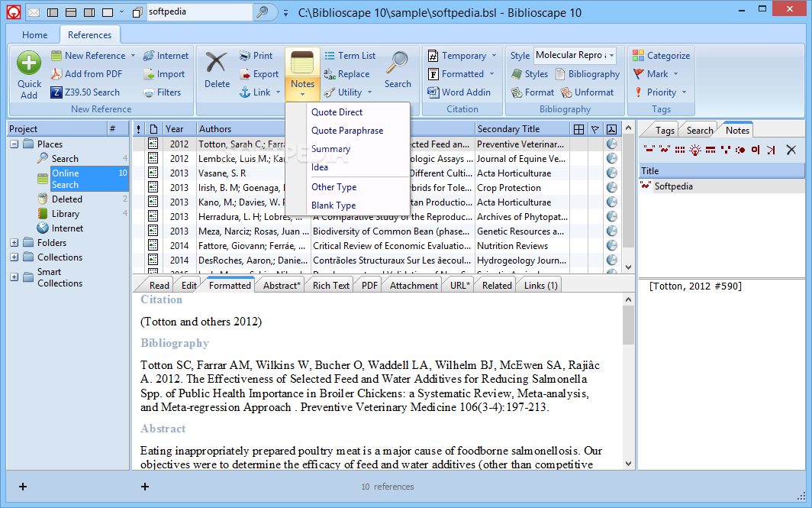Click the Year column header

[179, 129]
